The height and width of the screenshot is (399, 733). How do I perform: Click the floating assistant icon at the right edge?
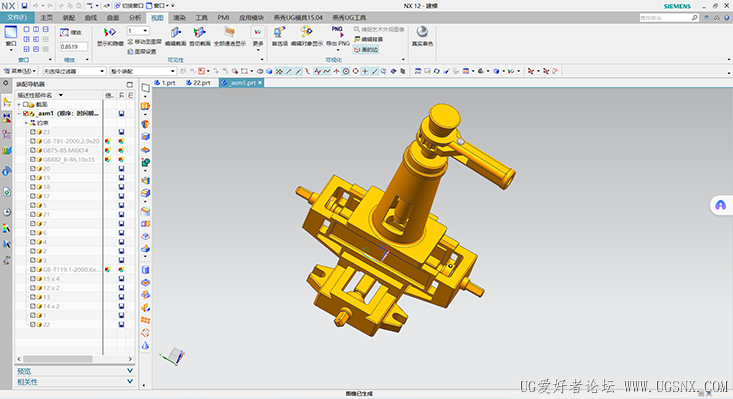(x=721, y=205)
